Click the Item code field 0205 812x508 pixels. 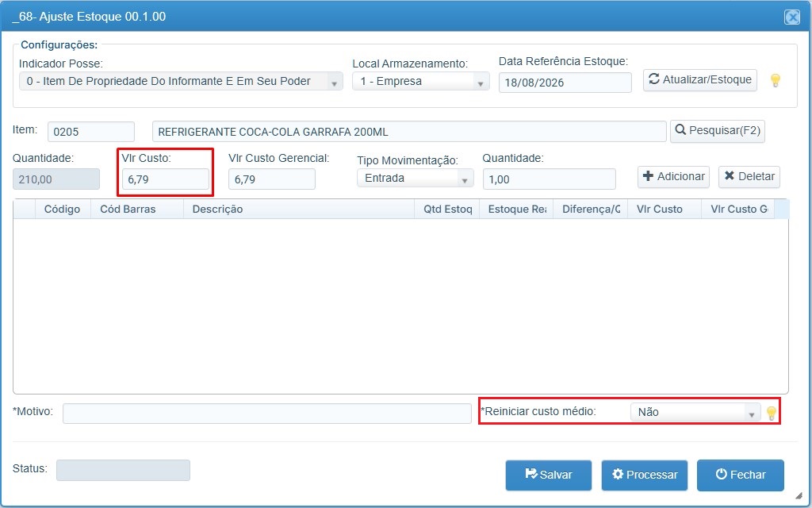91,132
